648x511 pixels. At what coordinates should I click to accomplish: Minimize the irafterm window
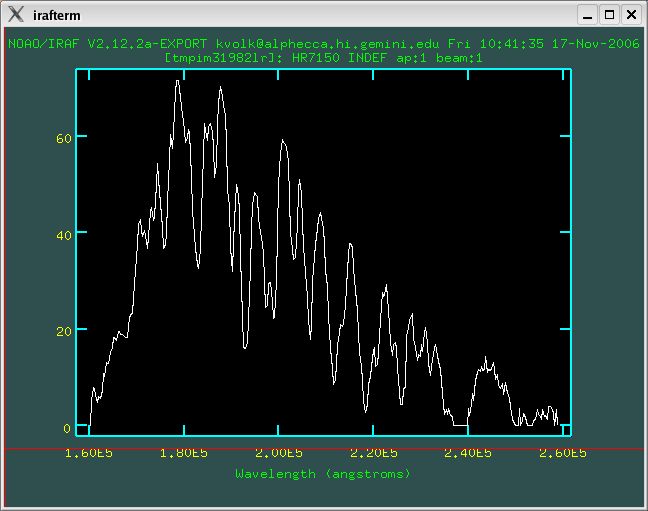588,15
